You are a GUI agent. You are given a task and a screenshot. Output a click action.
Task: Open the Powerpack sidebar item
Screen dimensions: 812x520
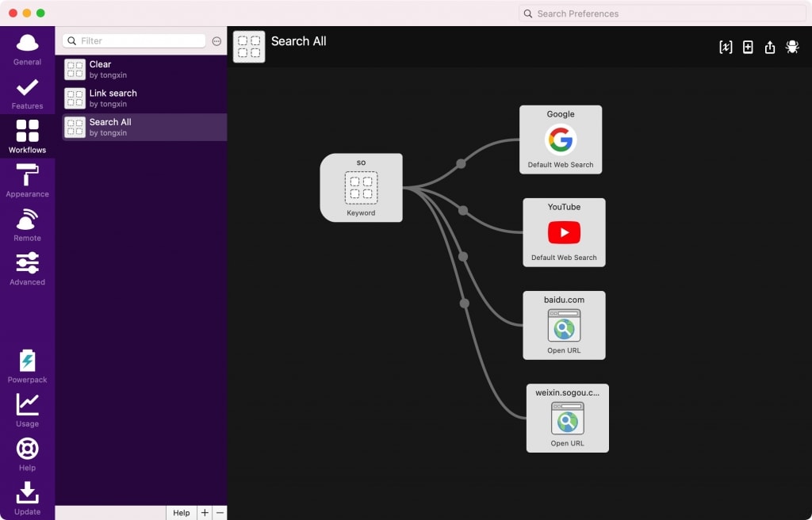[x=27, y=366]
